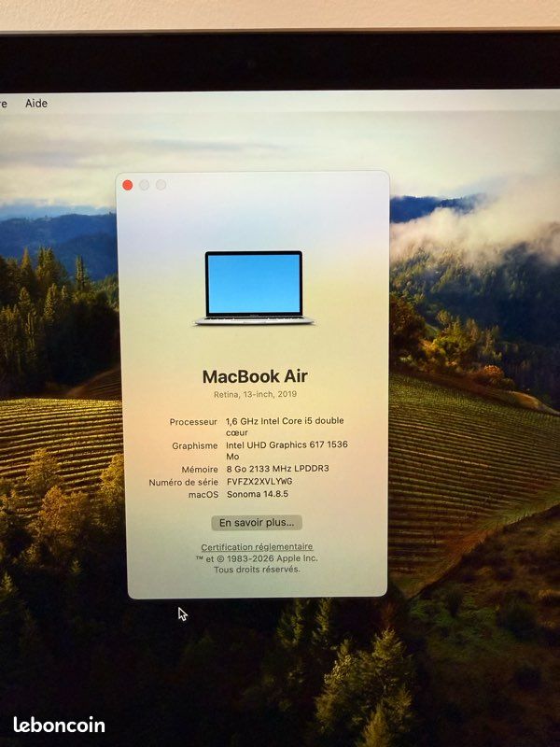Click the Intel UHD Graphics 617 value

tap(287, 450)
